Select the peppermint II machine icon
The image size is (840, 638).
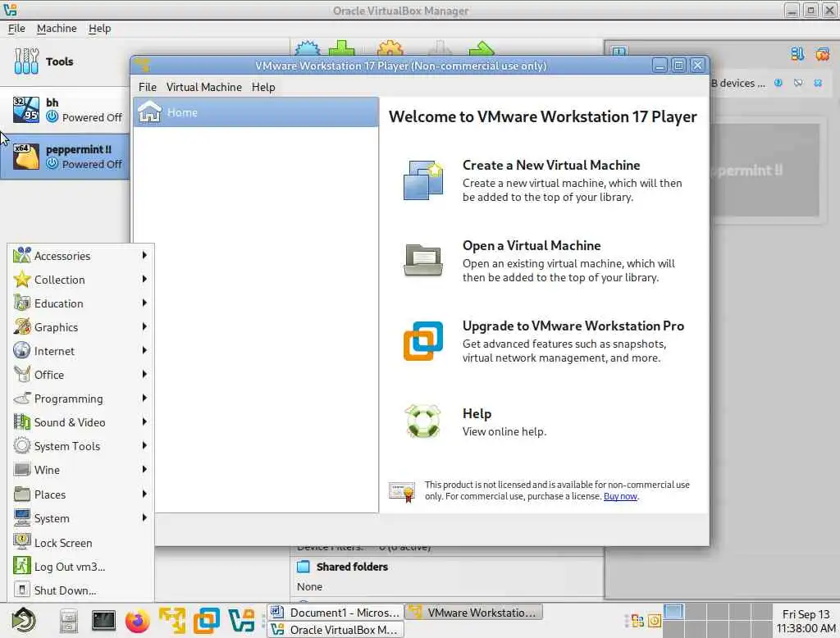click(25, 157)
